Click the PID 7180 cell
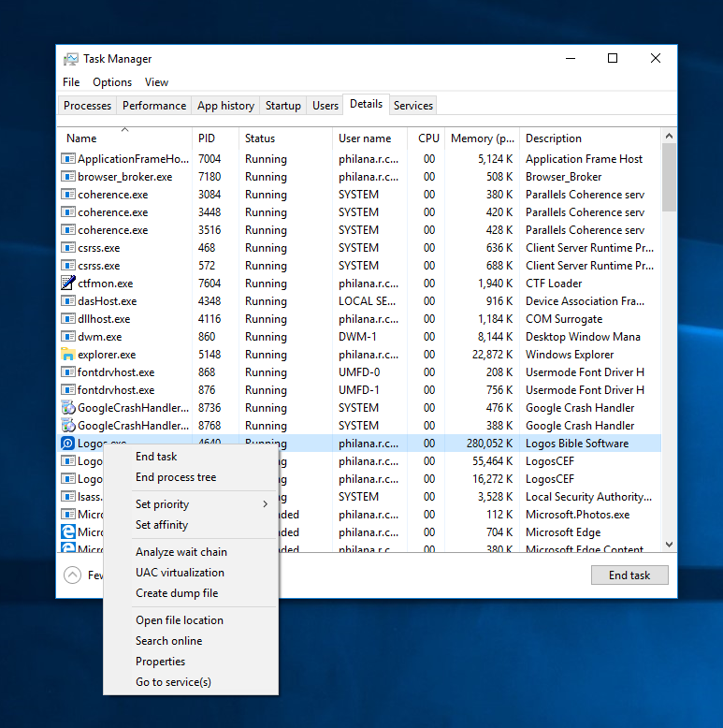The image size is (723, 728). pyautogui.click(x=210, y=177)
